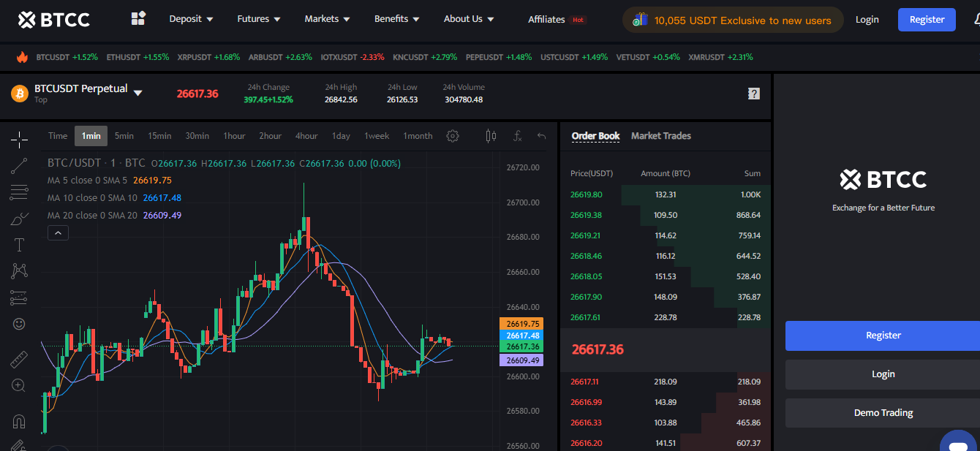This screenshot has width=980, height=451.
Task: Click the IOTXUSDT ticker
Action: (353, 57)
